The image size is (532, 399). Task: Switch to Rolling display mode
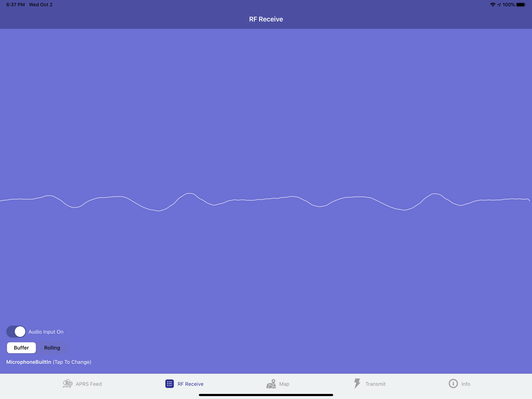click(52, 348)
